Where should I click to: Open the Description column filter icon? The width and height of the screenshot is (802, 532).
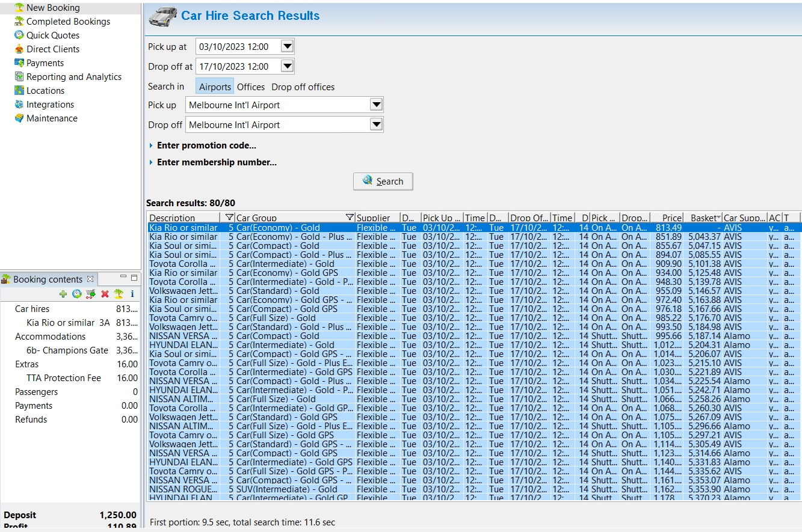click(x=229, y=218)
